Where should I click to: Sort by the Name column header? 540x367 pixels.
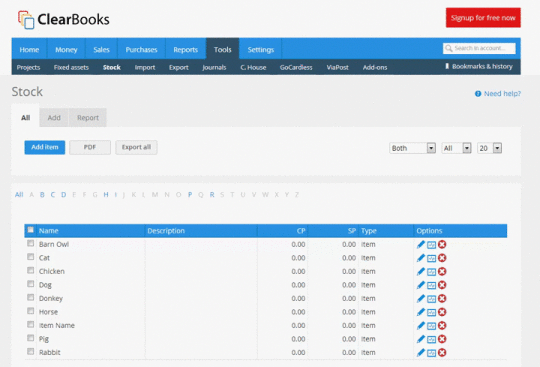click(49, 231)
